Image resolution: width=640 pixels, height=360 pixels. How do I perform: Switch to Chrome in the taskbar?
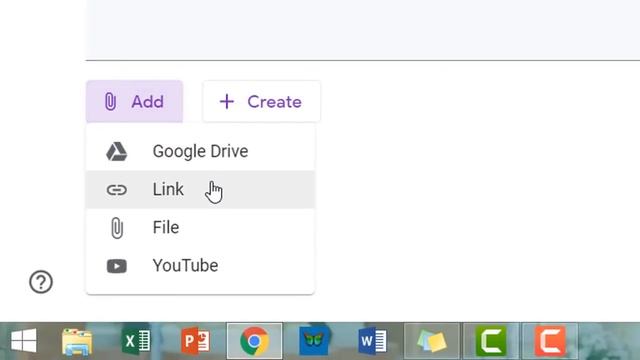point(254,340)
